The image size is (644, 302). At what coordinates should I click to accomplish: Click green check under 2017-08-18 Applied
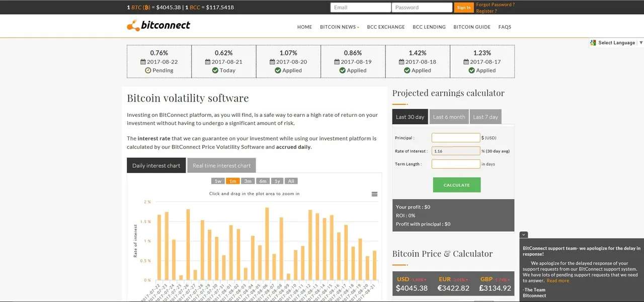407,70
